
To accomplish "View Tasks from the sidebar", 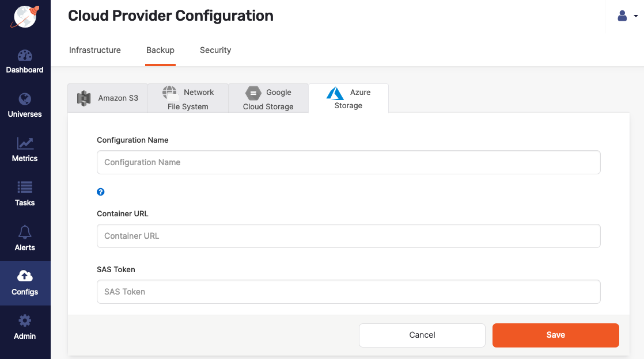I will pyautogui.click(x=25, y=195).
